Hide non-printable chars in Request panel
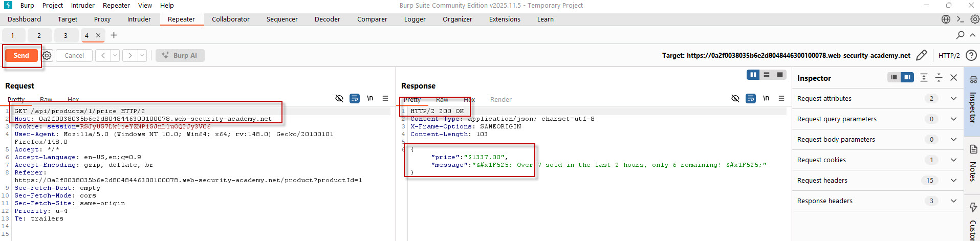This screenshot has height=241, width=980. pos(339,98)
